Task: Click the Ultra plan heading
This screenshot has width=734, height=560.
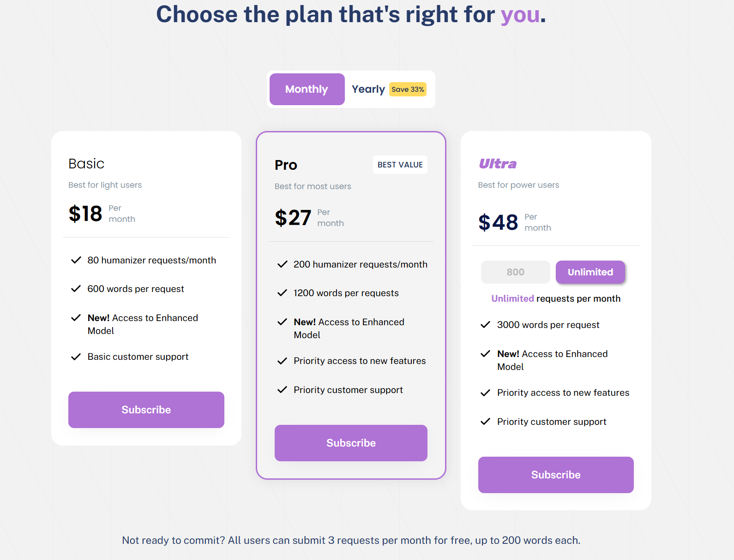Action: click(497, 164)
